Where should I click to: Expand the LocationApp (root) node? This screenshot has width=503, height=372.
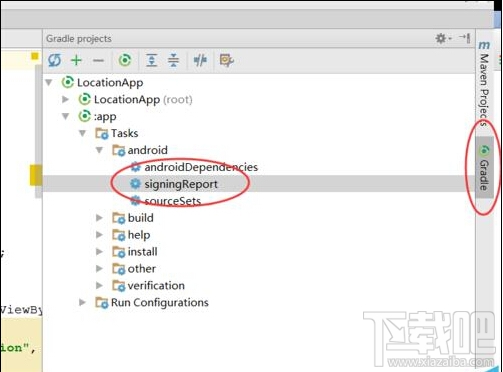(x=65, y=99)
